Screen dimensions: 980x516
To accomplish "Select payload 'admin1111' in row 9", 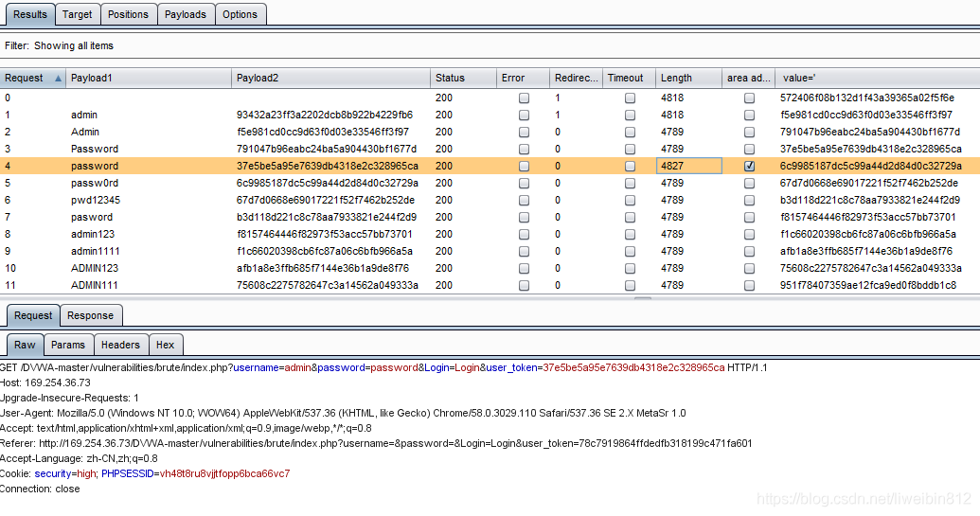I will (95, 251).
